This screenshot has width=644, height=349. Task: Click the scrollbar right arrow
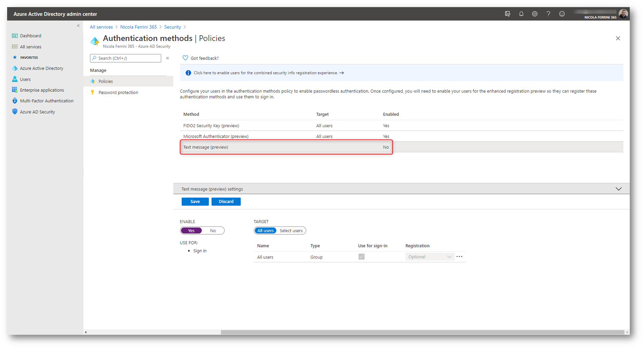pos(627,332)
